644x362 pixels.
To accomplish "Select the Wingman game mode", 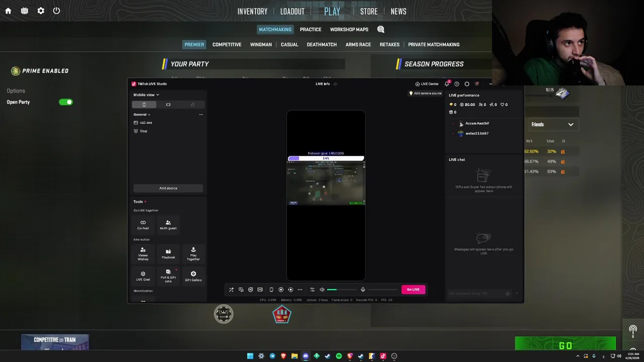I will coord(261,44).
